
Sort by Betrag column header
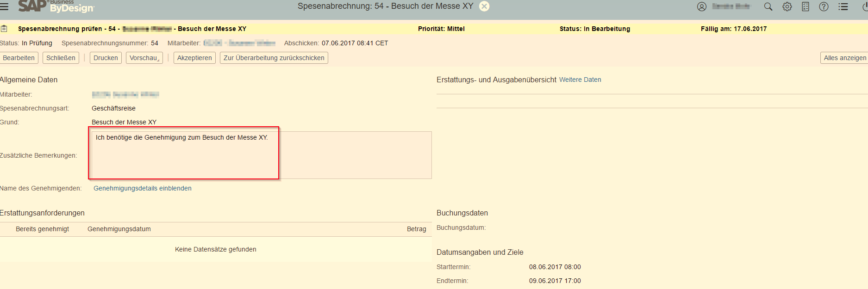416,229
